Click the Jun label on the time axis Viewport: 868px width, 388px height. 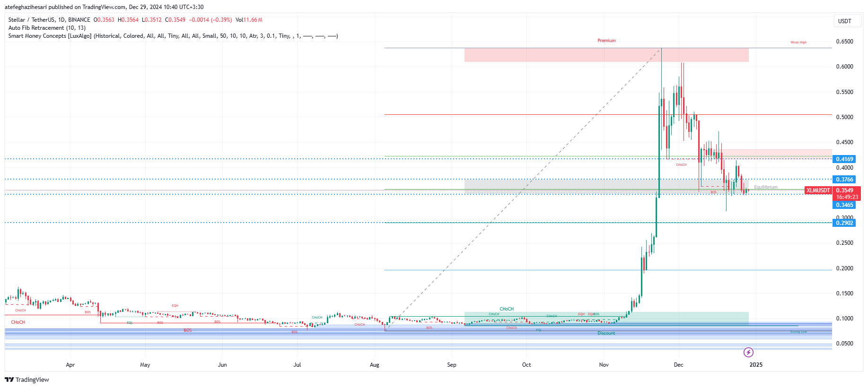point(222,365)
